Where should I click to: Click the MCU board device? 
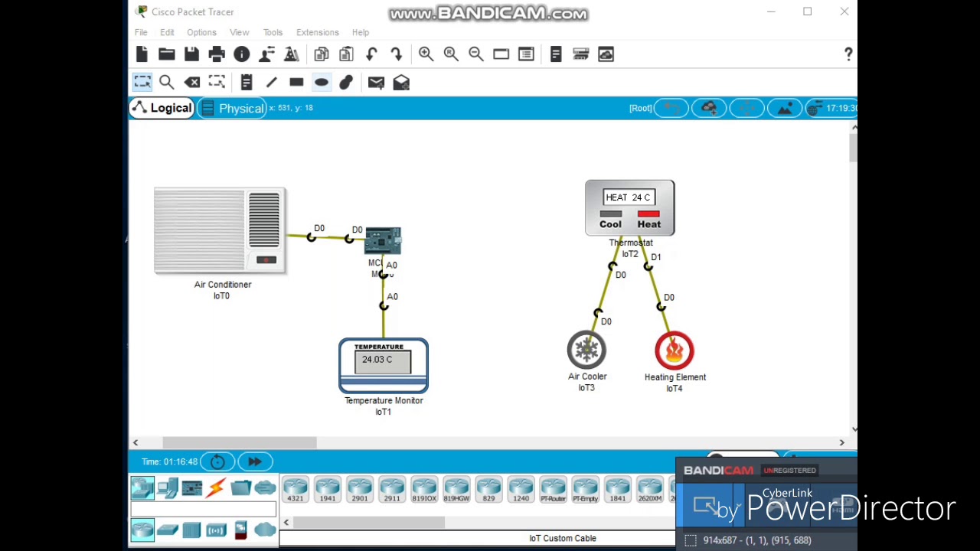(383, 241)
